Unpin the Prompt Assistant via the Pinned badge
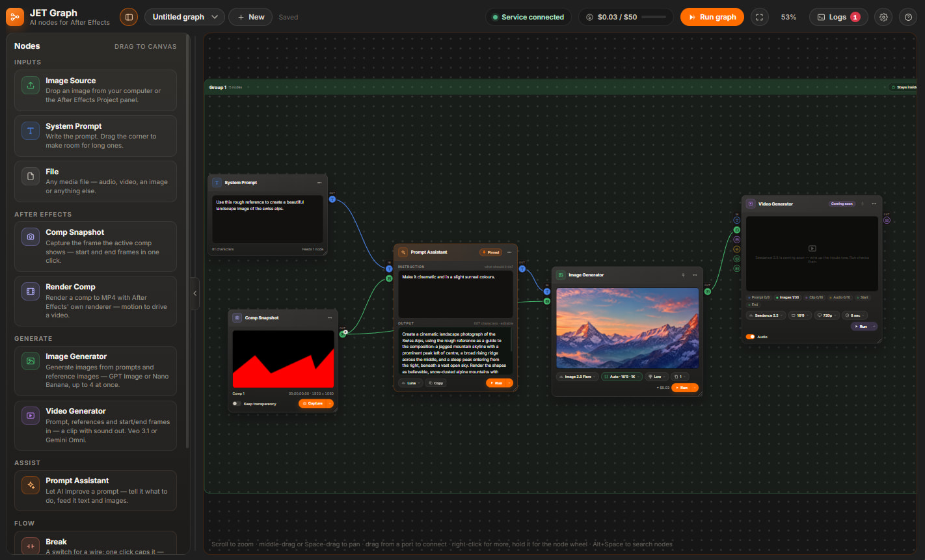Viewport: 925px width, 560px height. 491,252
